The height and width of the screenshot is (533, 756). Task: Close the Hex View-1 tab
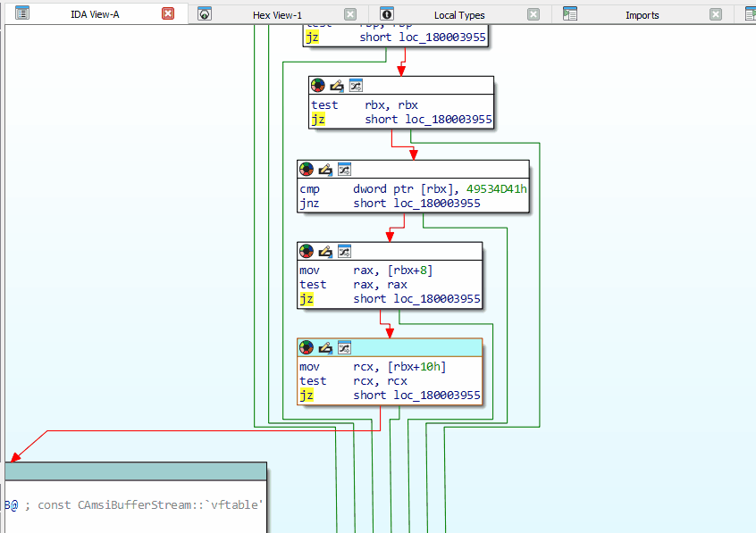pos(350,14)
